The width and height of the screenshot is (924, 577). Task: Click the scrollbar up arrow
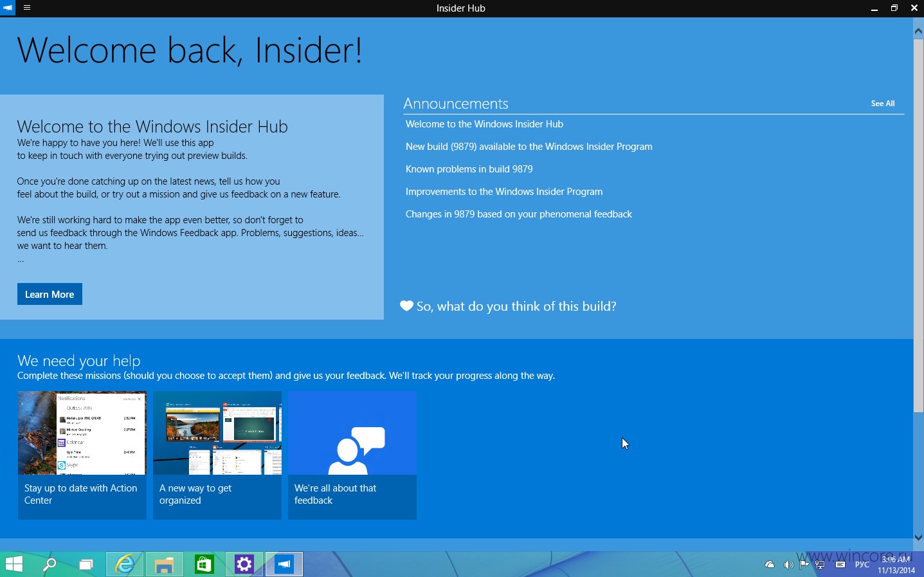click(918, 31)
